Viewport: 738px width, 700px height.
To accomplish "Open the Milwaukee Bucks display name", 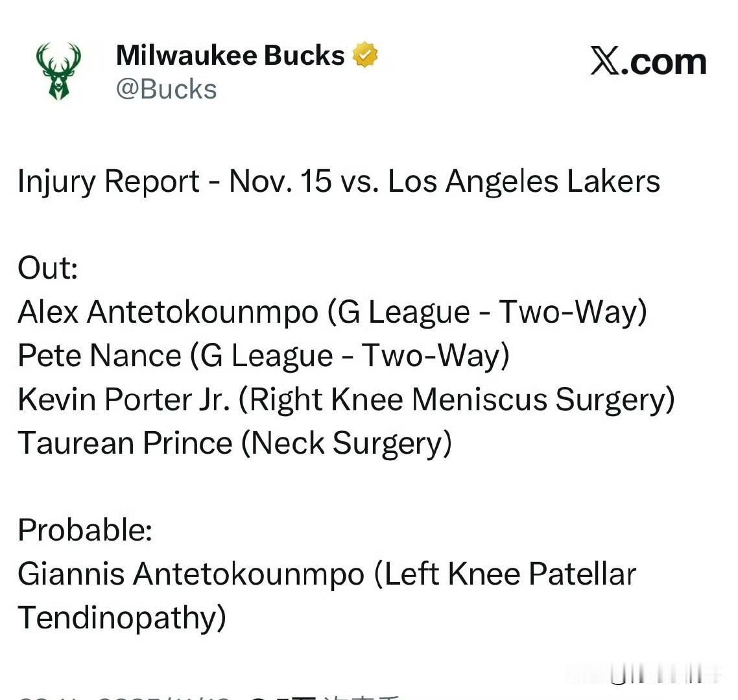I will (x=230, y=55).
